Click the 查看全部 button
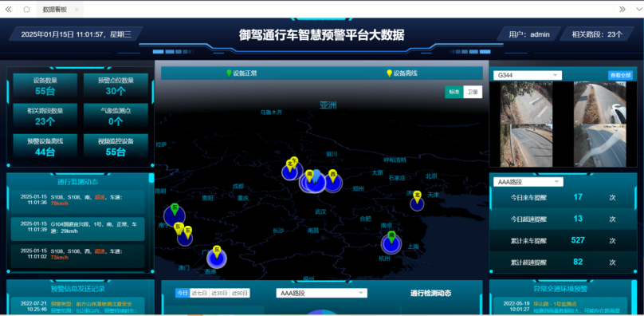Image resolution: width=644 pixels, height=316 pixels. pyautogui.click(x=620, y=75)
